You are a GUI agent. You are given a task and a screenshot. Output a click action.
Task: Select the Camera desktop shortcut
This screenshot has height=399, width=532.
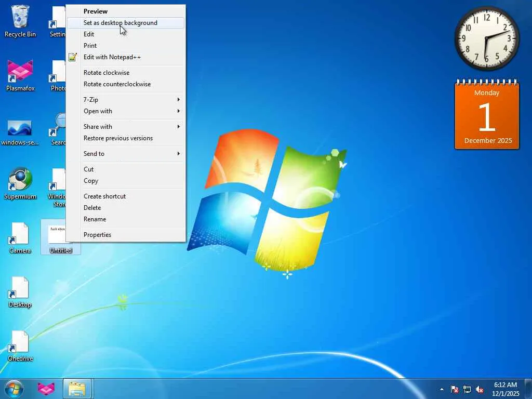(20, 238)
